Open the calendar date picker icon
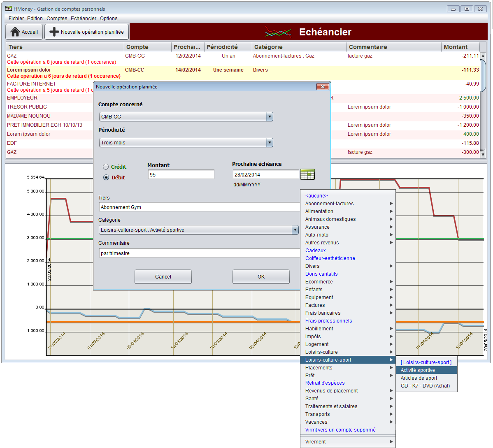 pos(307,174)
